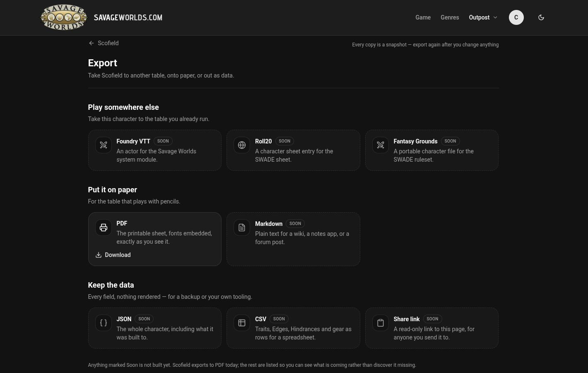Click the Markdown document icon
Viewport: 588px width, 373px height.
point(242,228)
